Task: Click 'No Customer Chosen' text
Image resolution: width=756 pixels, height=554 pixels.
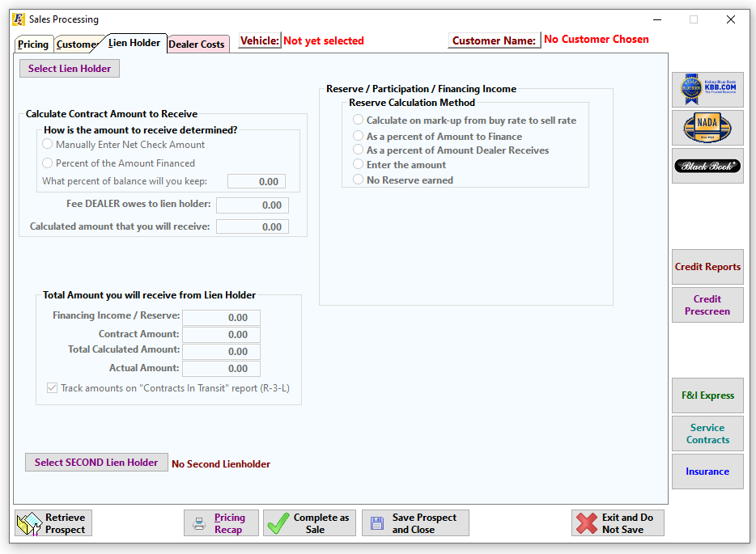Action: click(x=597, y=40)
